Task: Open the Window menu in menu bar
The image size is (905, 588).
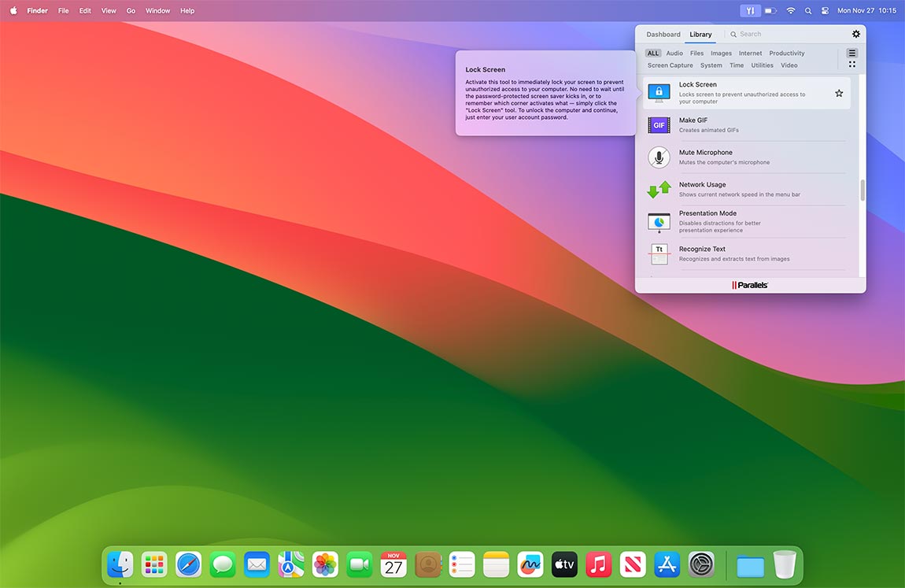Action: click(x=157, y=11)
